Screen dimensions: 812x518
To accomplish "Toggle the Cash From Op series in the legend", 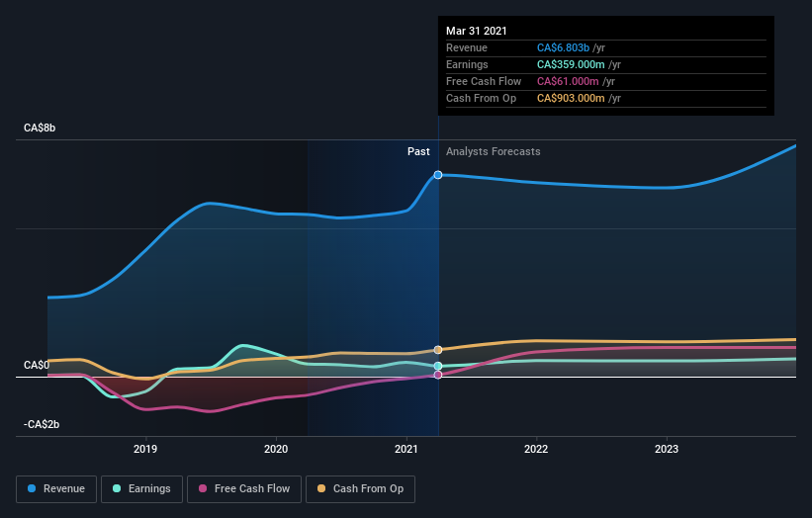I will point(360,489).
